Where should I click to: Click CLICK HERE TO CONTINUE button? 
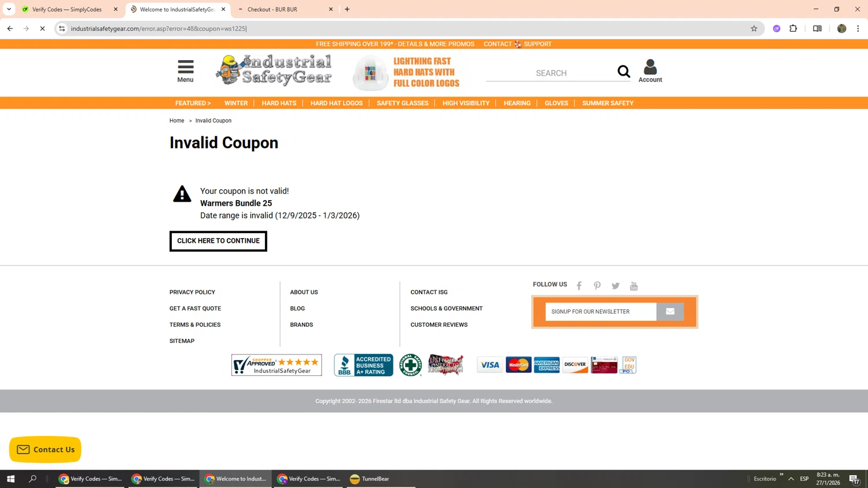[218, 241]
